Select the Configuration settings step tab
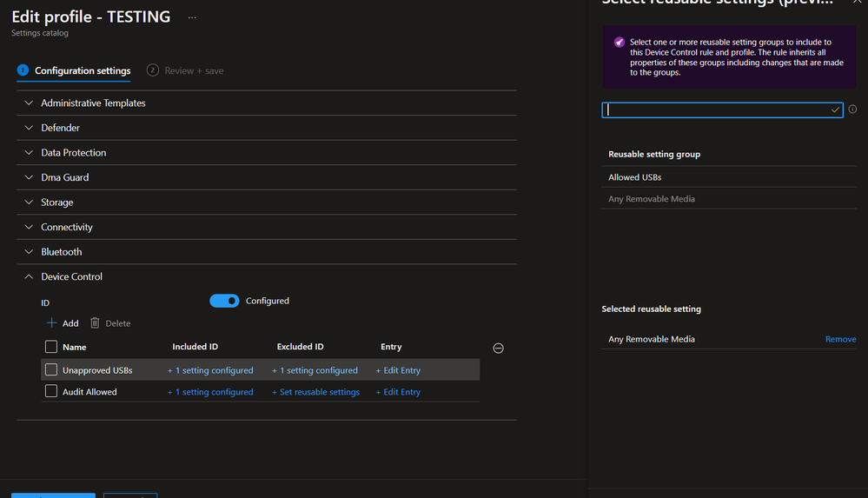Screen dimensions: 868x498 point(74,71)
